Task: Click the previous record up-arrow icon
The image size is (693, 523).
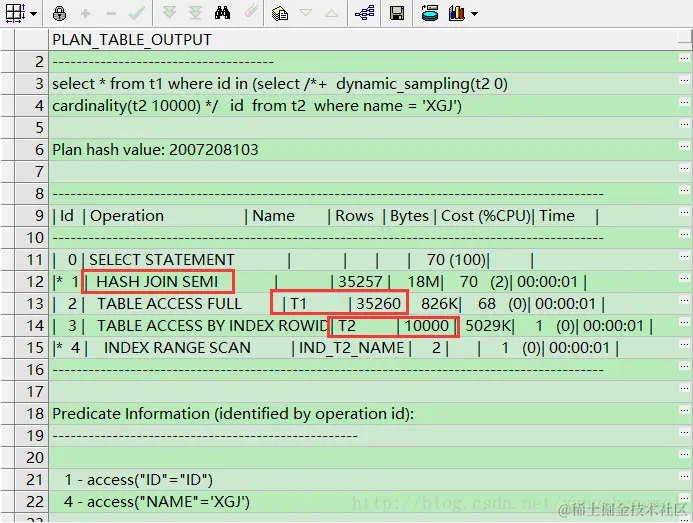Action: point(331,13)
